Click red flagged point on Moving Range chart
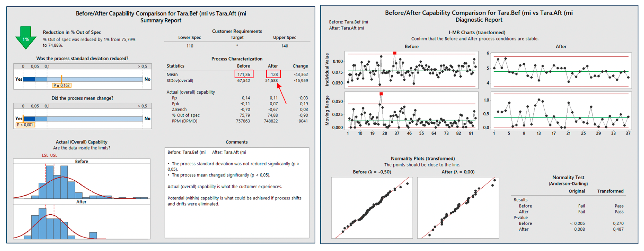644x251 pixels. click(381, 94)
